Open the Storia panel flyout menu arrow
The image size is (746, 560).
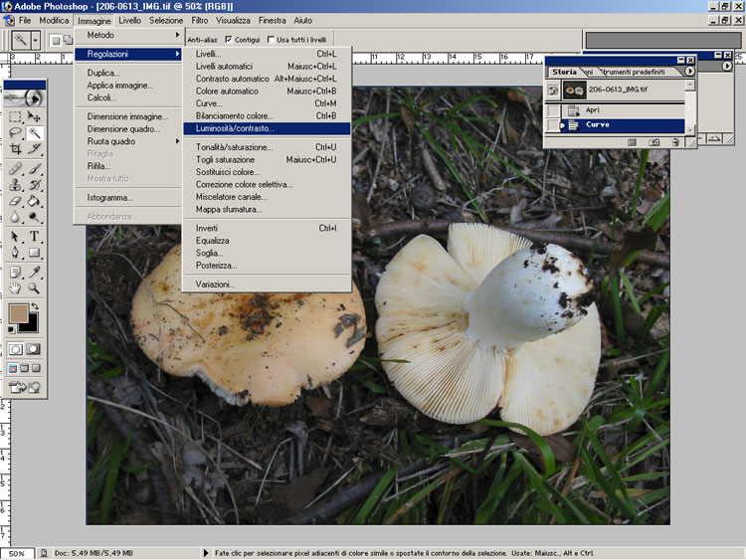(689, 72)
